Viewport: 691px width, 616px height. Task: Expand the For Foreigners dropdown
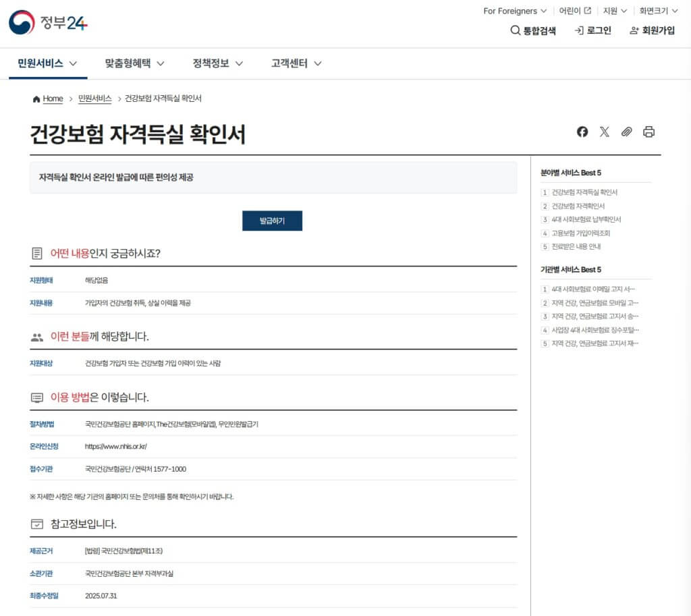click(x=515, y=11)
